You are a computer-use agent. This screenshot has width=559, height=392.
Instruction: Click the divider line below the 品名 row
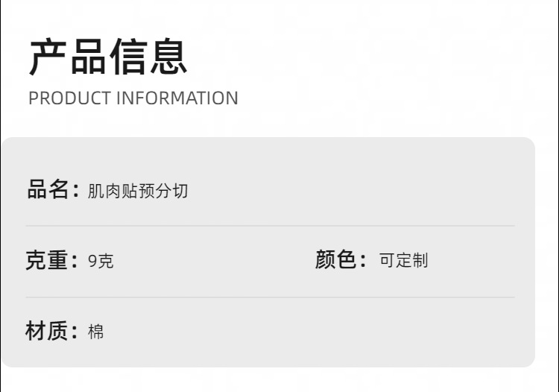270,226
